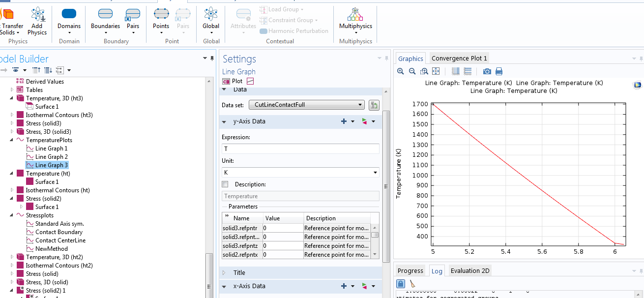Image resolution: width=644 pixels, height=298 pixels.
Task: Toggle the Description checkbox
Action: coord(225,184)
